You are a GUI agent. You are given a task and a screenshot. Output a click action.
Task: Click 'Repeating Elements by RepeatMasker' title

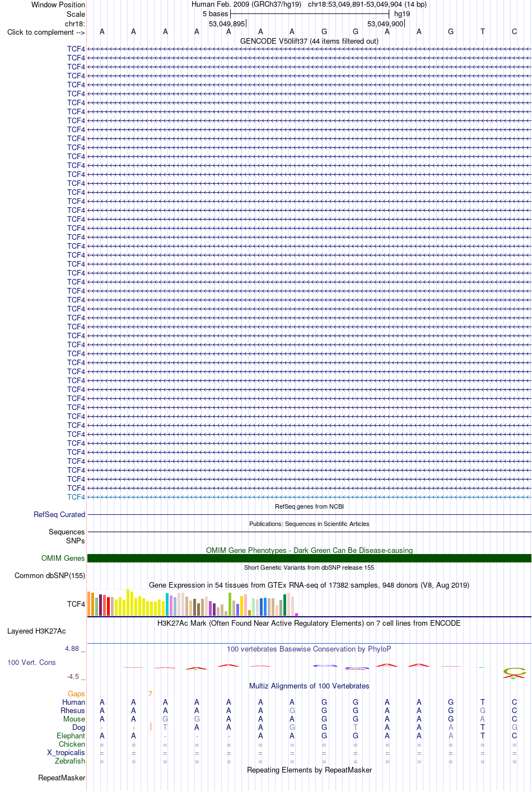(x=309, y=770)
